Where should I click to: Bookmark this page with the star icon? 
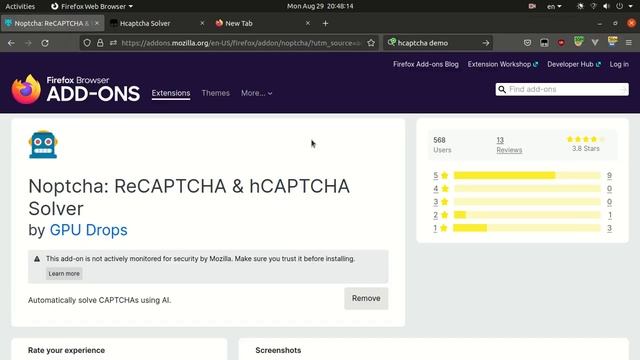click(x=371, y=43)
